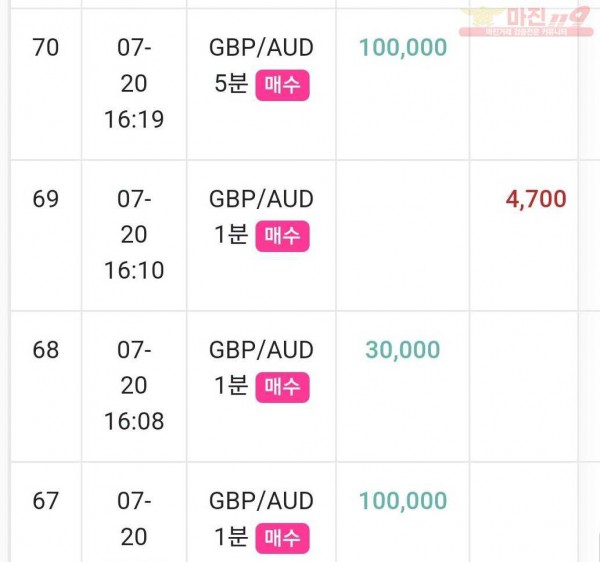Click GBP/AUD label in row 69
This screenshot has width=600, height=562.
pyautogui.click(x=261, y=199)
